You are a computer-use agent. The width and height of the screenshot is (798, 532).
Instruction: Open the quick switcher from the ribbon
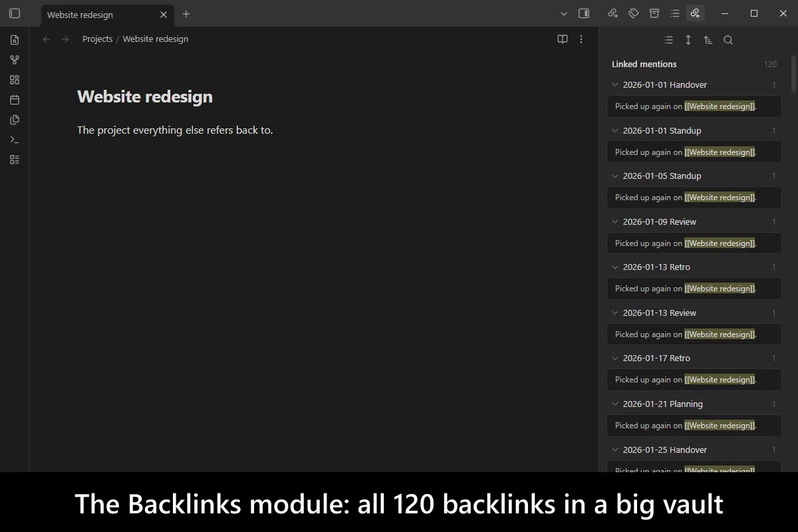15,40
